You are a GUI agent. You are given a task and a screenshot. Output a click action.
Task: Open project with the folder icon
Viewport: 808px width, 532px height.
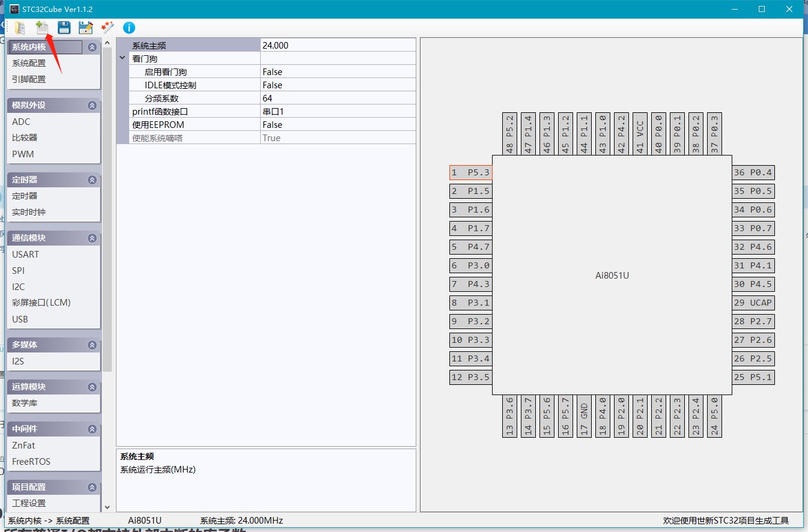click(20, 28)
